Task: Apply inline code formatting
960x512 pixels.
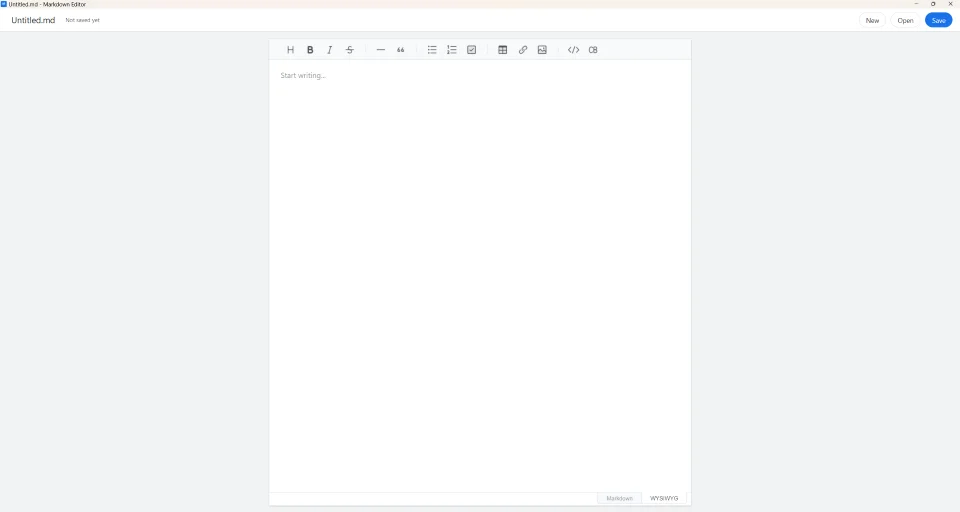Action: pyautogui.click(x=573, y=50)
